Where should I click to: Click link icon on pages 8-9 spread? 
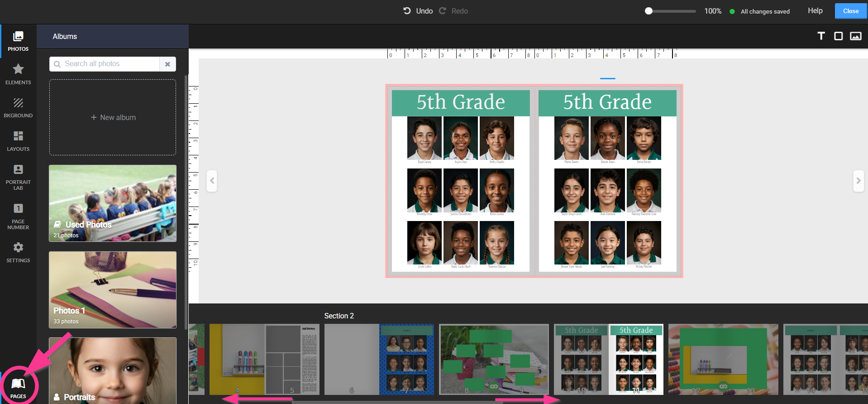tap(494, 387)
